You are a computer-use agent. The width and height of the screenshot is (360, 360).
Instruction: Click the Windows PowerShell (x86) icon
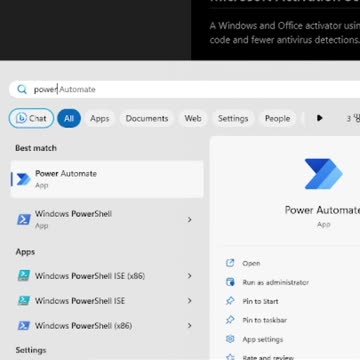click(24, 325)
